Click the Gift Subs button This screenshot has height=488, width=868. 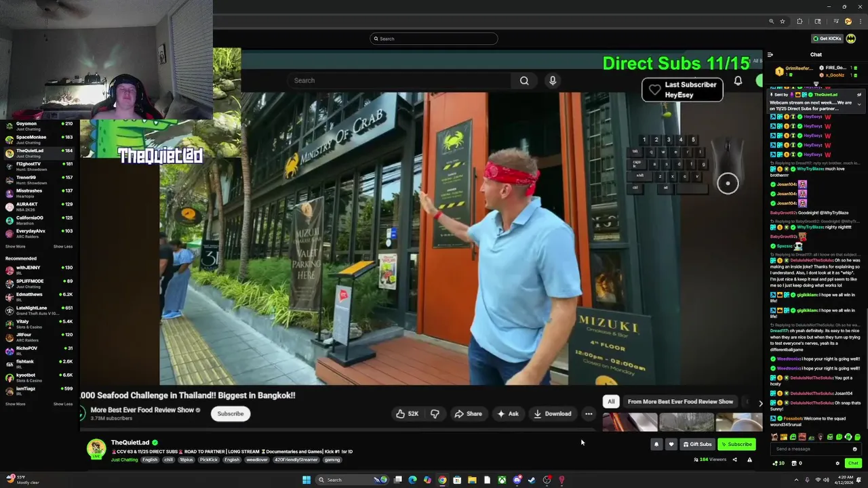point(698,445)
